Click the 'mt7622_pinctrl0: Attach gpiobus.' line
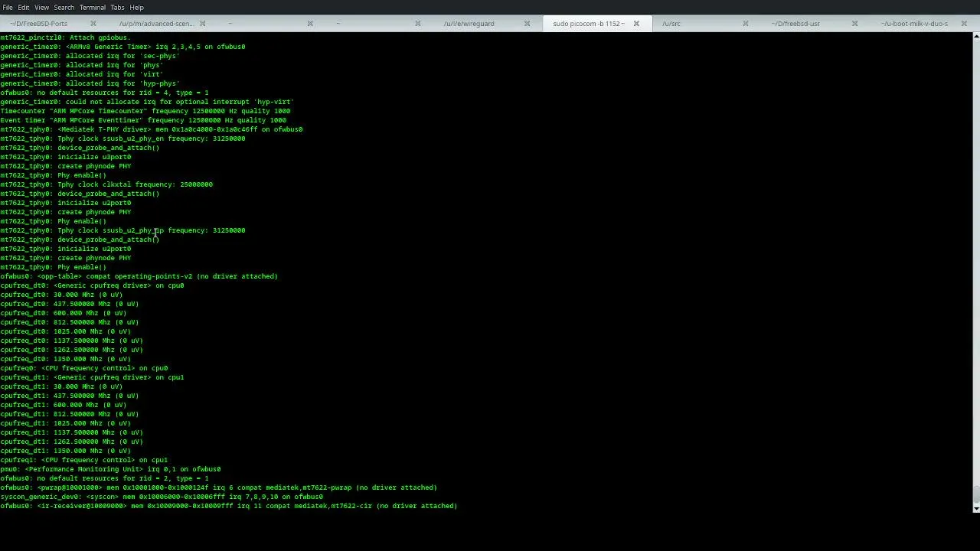Image resolution: width=980 pixels, height=551 pixels. [65, 37]
